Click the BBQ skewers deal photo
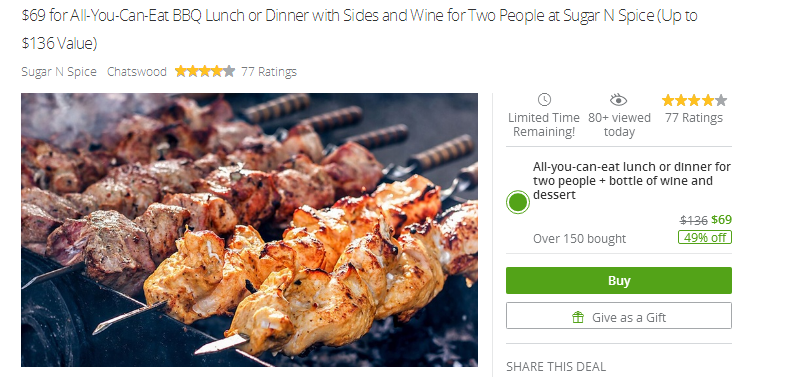Viewport: 786px width, 377px height. coord(249,230)
